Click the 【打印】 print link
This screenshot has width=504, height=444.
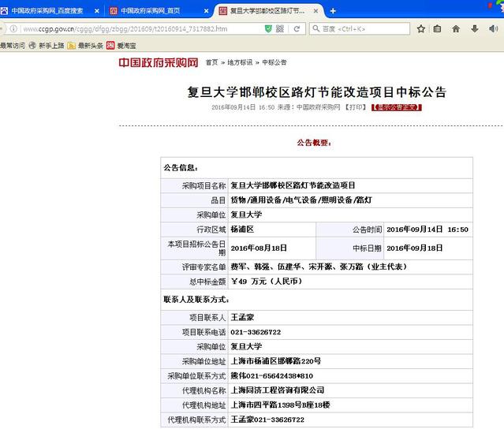click(x=355, y=107)
